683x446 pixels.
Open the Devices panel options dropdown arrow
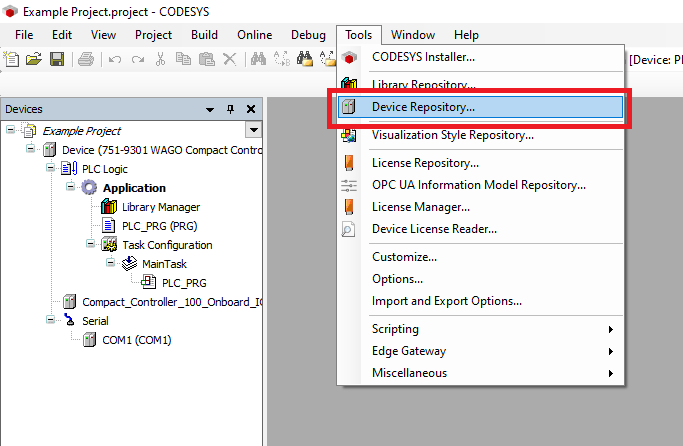click(210, 109)
